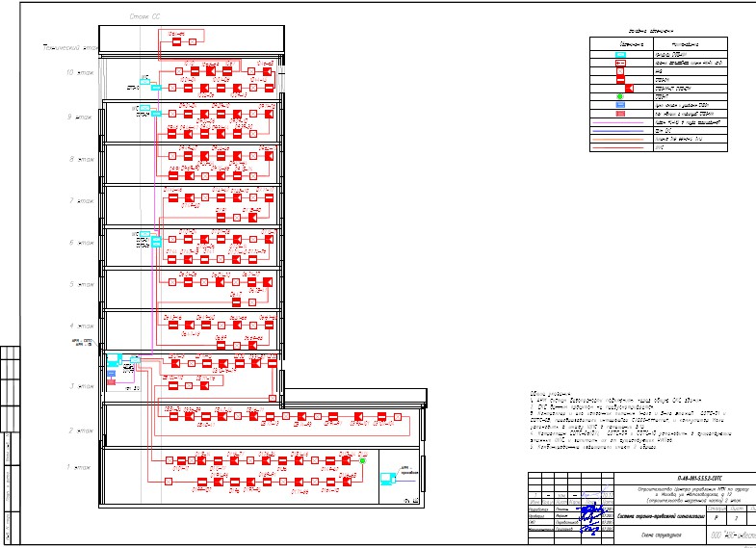
Task: Click the red triangle detector symbol in the legend
Action: tap(629, 89)
